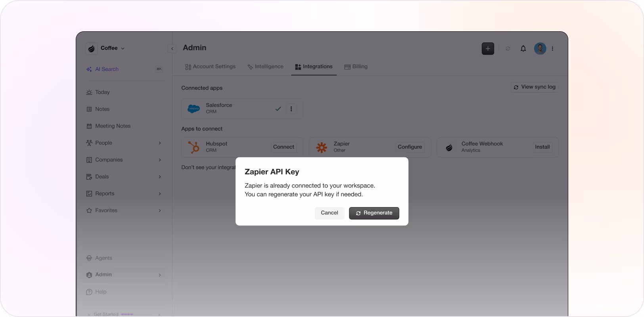Viewport: 644px width, 317px height.
Task: Switch to the Intelligence tab
Action: click(265, 67)
